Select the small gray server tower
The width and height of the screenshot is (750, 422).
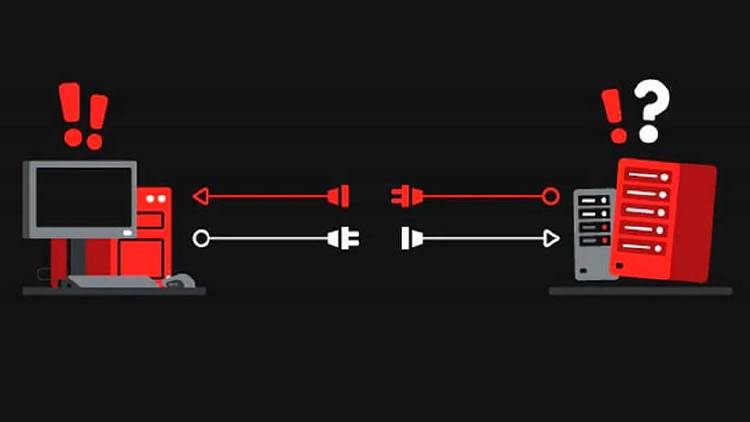tap(592, 234)
